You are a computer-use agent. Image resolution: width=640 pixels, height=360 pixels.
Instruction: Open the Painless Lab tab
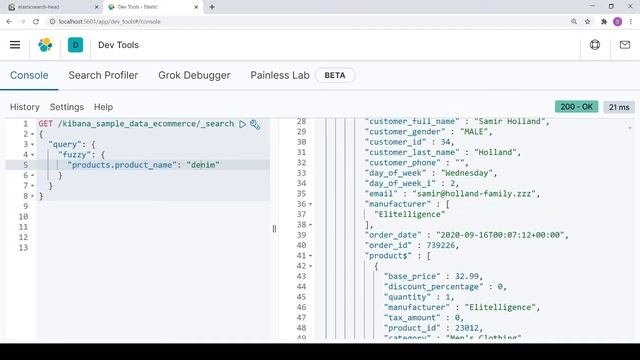point(280,75)
